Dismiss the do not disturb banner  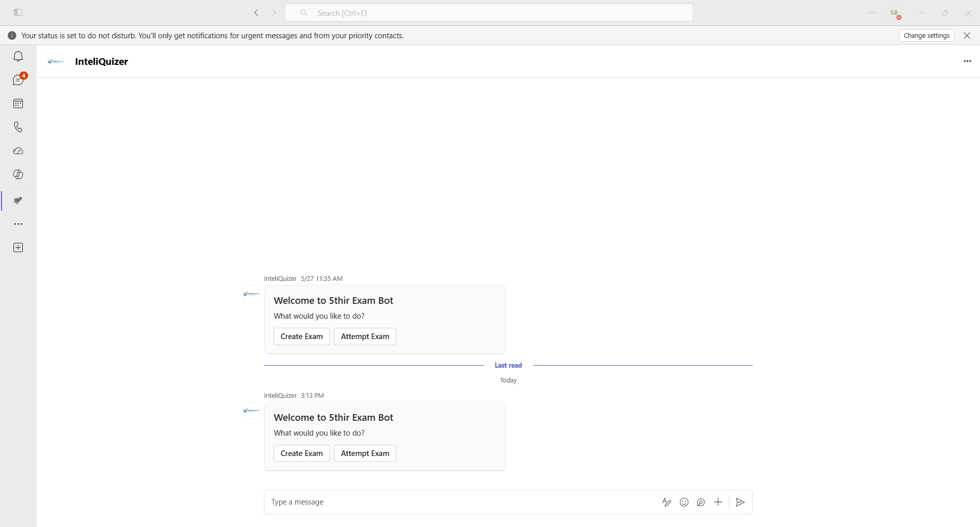point(967,35)
